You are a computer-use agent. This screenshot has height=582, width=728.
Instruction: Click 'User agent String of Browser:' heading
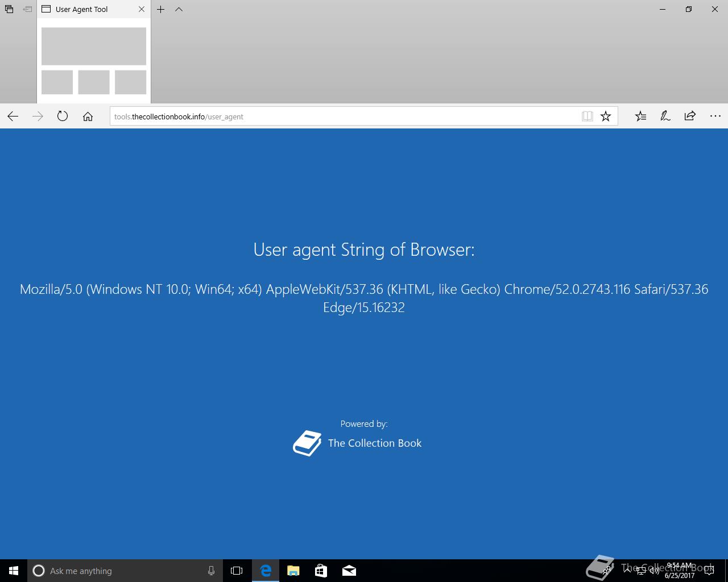tap(364, 250)
